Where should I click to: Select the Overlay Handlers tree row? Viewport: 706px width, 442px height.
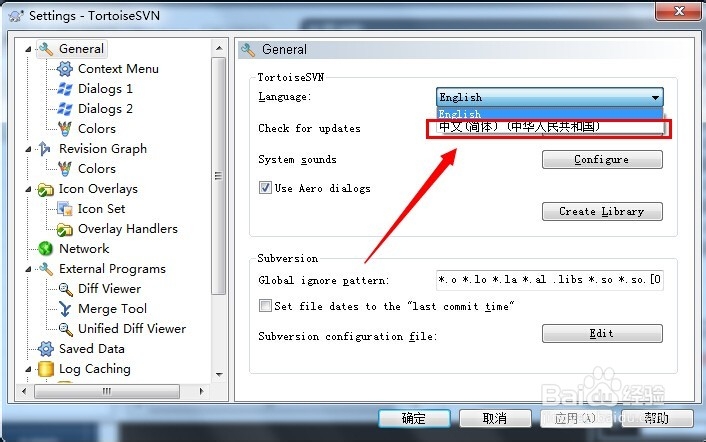[128, 229]
